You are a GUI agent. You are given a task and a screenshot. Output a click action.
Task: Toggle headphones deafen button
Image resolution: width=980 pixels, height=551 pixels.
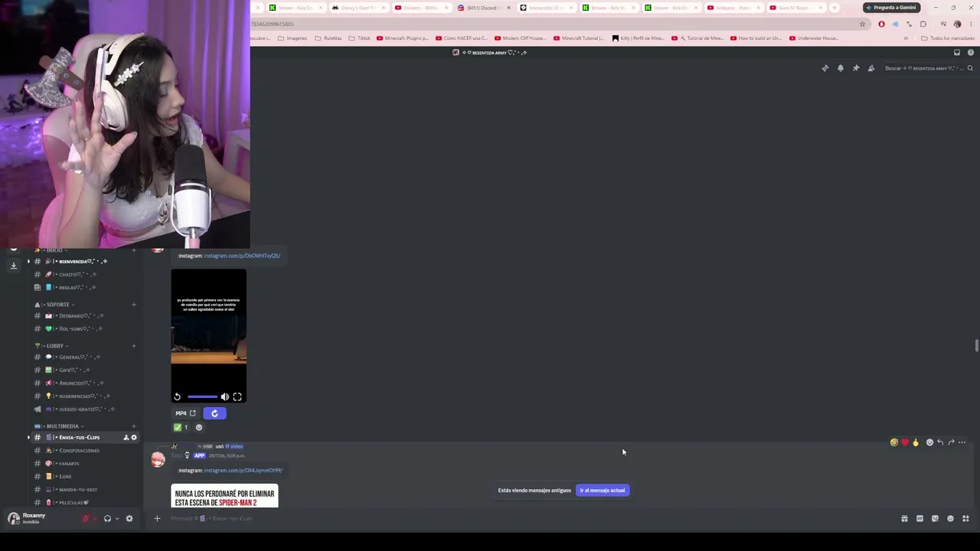click(107, 519)
